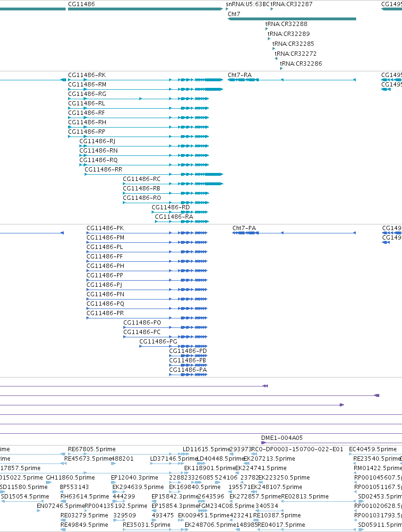Select tRNA:CR32286 feature

click(x=301, y=63)
